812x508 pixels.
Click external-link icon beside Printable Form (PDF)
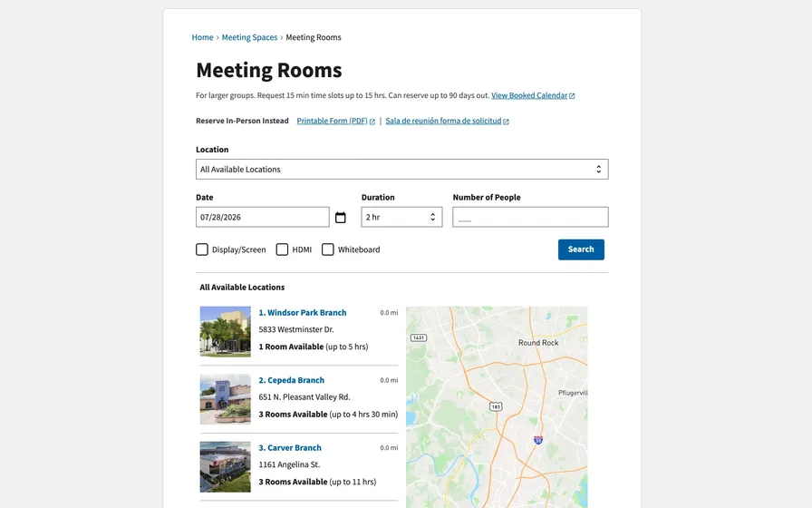[x=372, y=122]
